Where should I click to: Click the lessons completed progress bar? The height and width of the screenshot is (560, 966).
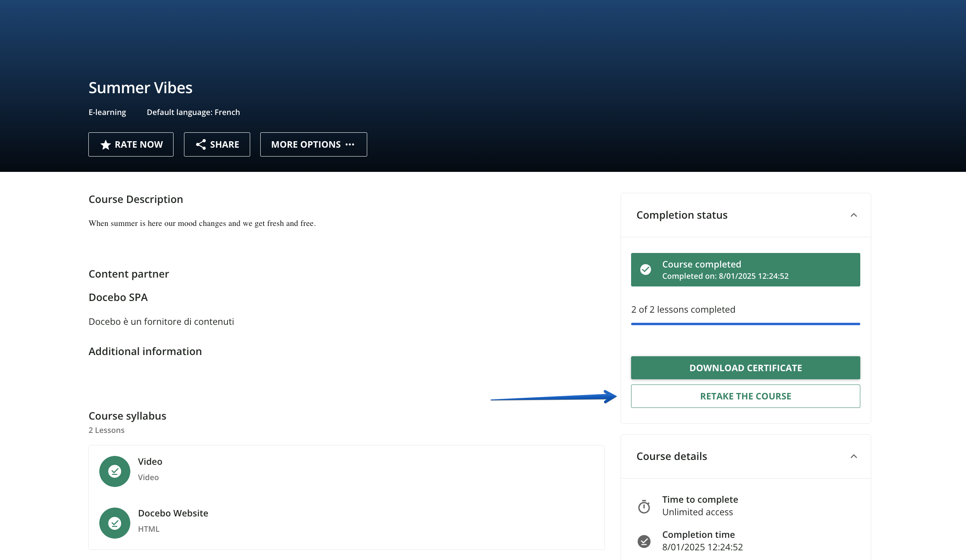[745, 324]
